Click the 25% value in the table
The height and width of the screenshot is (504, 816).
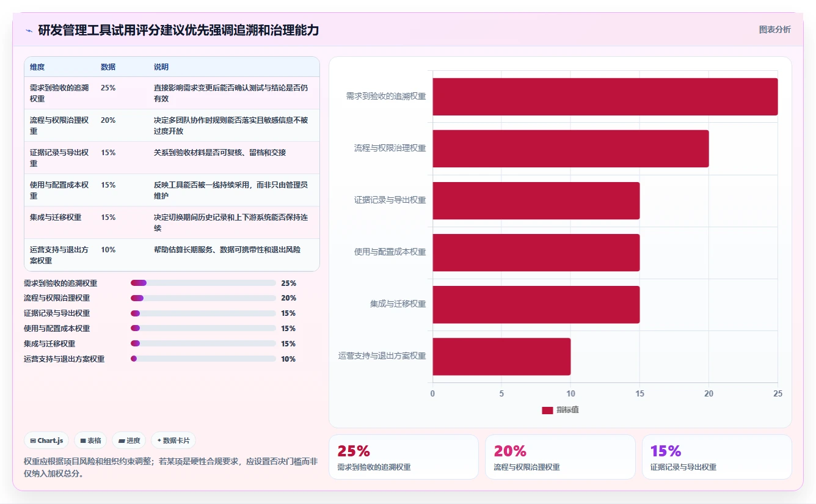[x=108, y=88]
